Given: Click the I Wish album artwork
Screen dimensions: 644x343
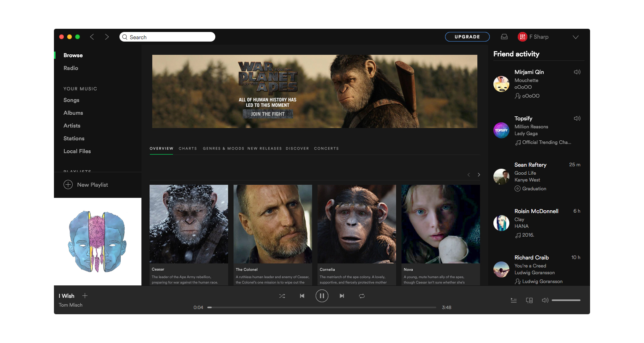Looking at the screenshot, I should tap(97, 241).
